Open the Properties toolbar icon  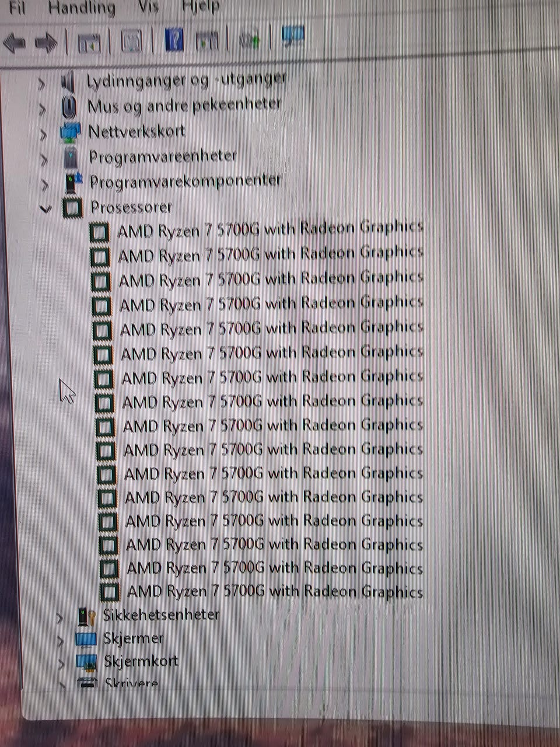(x=132, y=41)
